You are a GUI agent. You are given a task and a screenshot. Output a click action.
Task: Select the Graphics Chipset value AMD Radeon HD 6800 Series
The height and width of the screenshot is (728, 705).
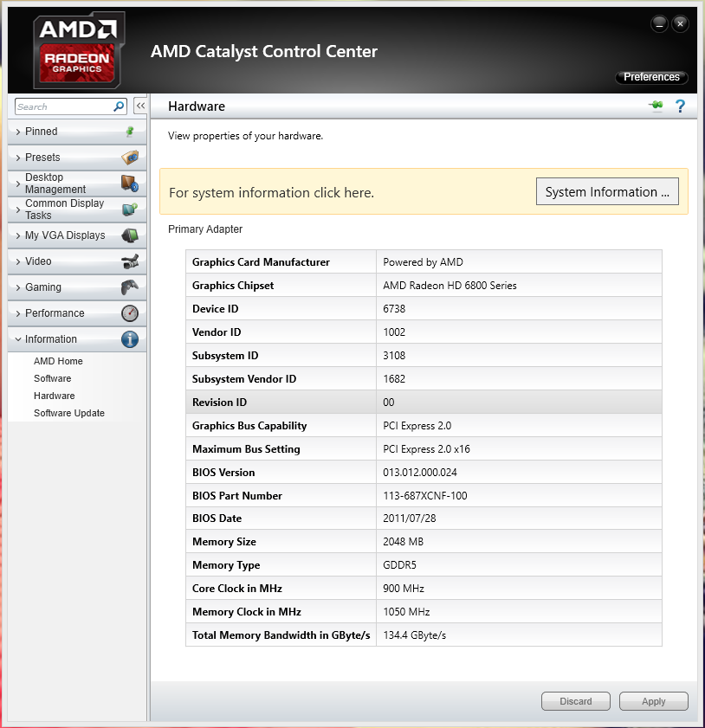tap(450, 286)
